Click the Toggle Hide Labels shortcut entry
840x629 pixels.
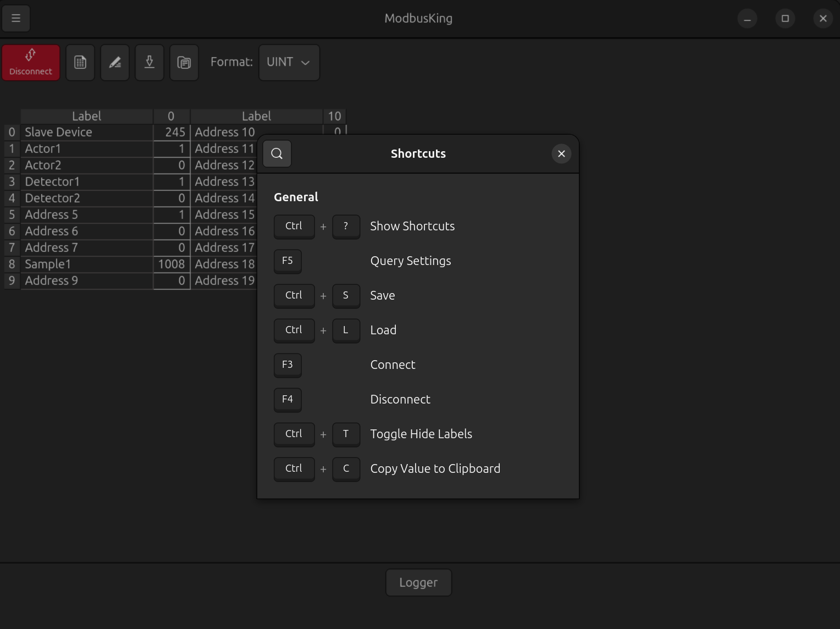point(421,434)
